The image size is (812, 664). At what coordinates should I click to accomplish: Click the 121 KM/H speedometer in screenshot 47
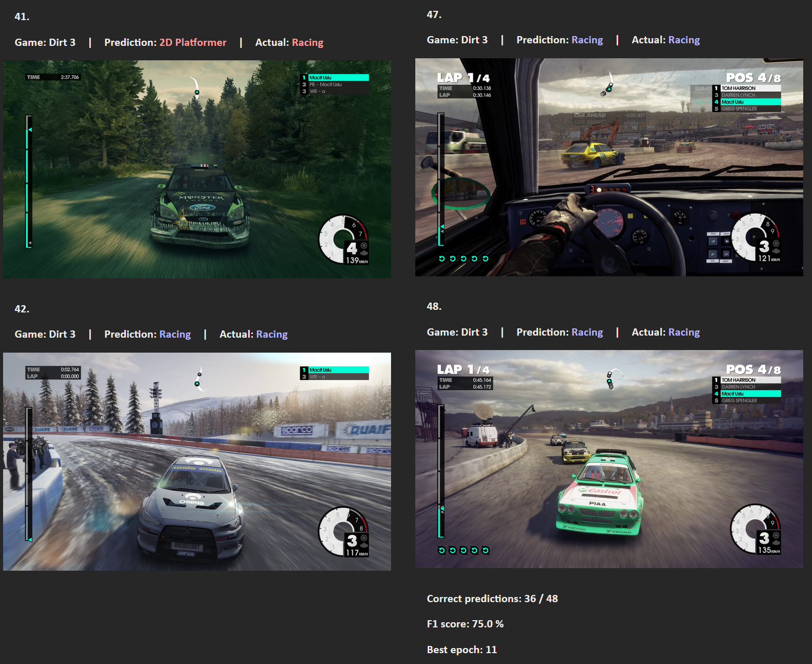pos(756,238)
